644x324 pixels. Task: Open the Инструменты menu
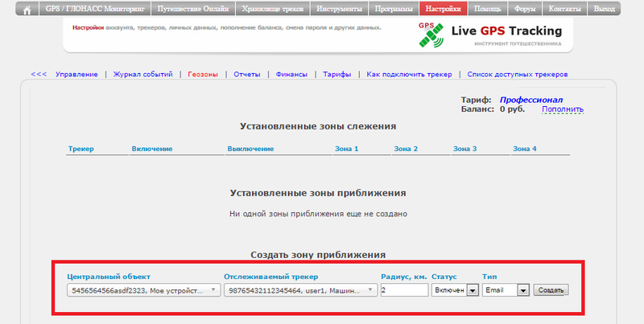click(336, 10)
